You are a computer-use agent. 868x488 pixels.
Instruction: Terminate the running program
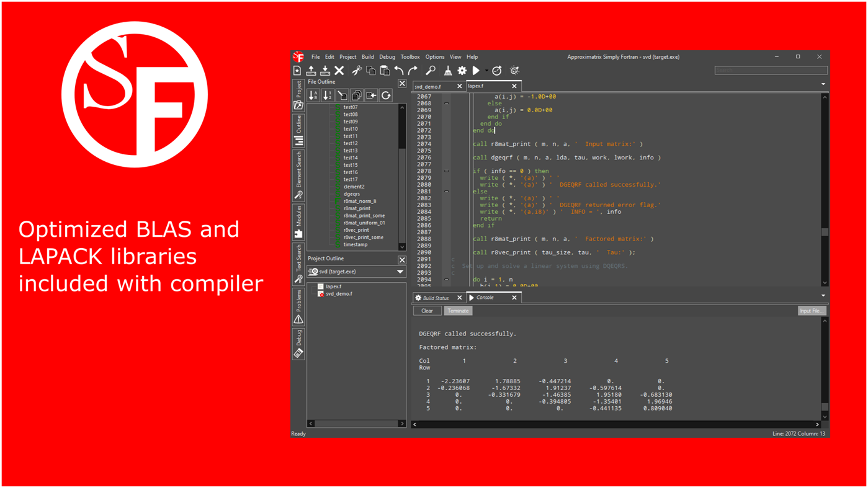click(x=458, y=311)
